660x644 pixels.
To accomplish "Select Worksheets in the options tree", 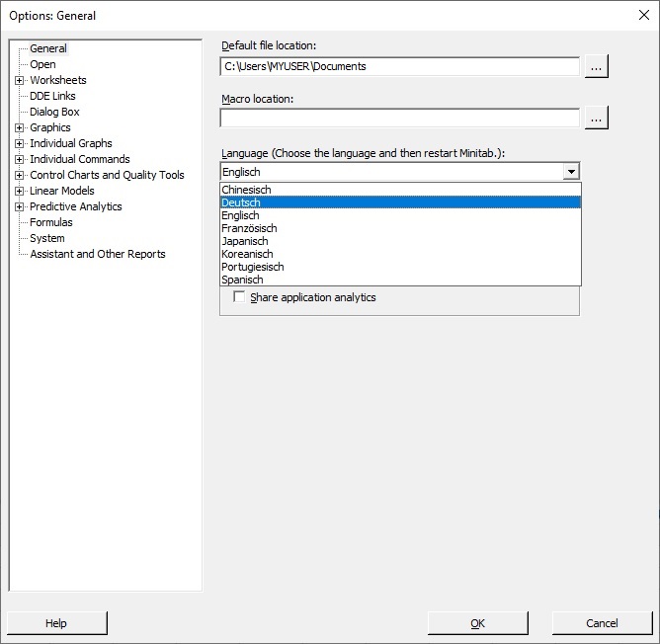I will click(58, 80).
